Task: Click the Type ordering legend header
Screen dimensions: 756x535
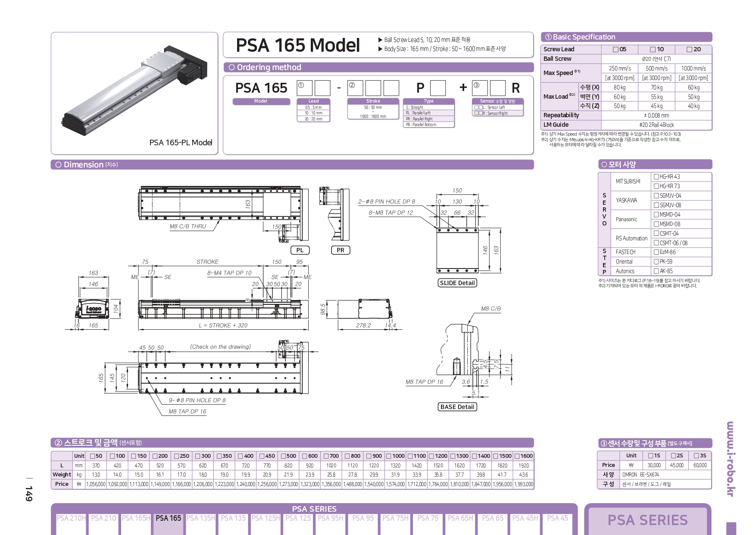Action: [x=429, y=101]
